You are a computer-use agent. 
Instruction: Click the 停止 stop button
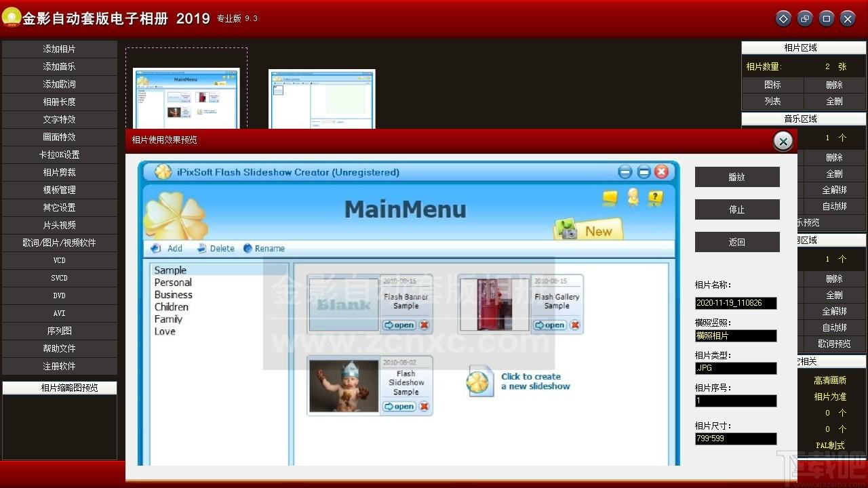tap(737, 209)
